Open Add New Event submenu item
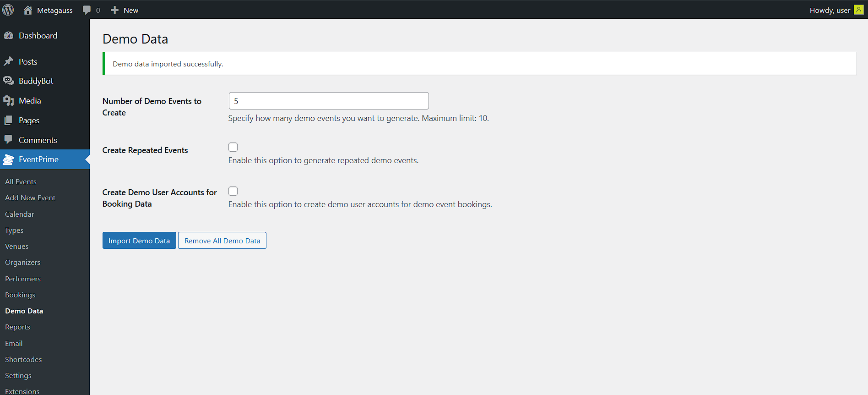 click(30, 198)
